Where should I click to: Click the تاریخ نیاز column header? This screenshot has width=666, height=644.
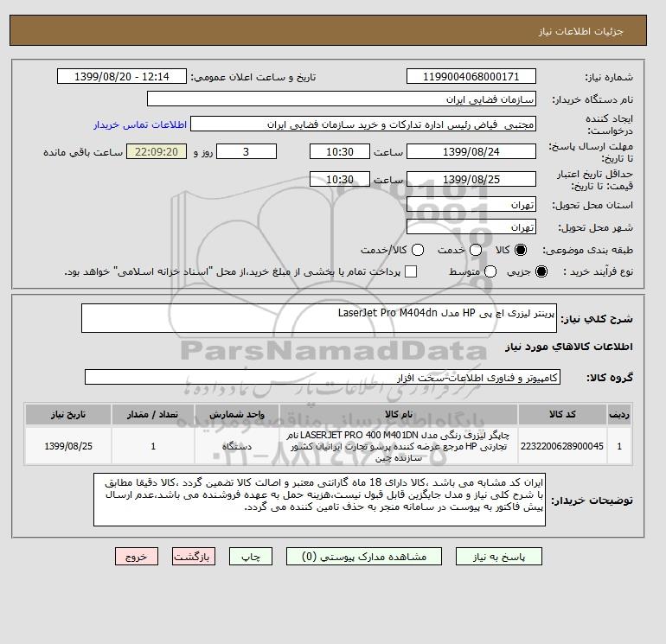(68, 414)
